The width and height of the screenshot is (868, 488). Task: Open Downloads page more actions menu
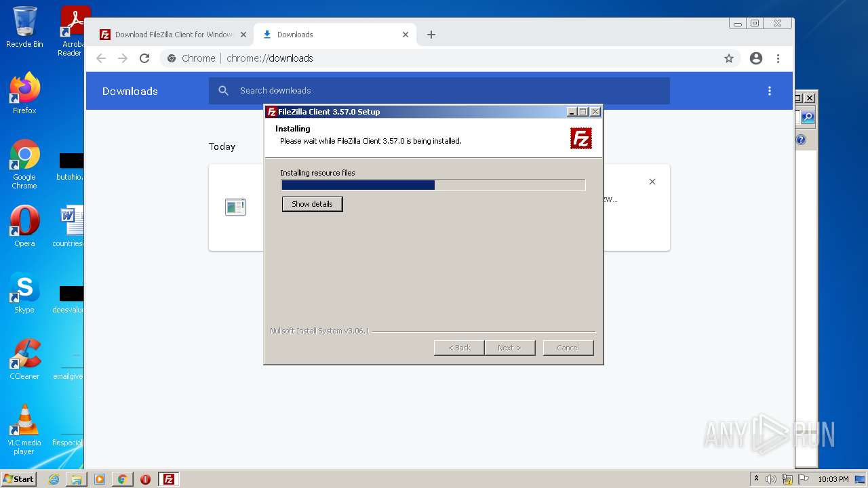770,91
